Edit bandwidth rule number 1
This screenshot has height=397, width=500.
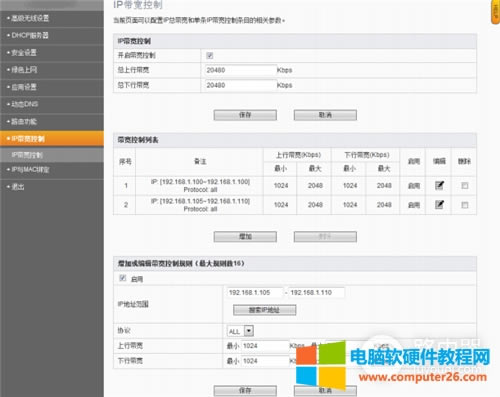[439, 185]
